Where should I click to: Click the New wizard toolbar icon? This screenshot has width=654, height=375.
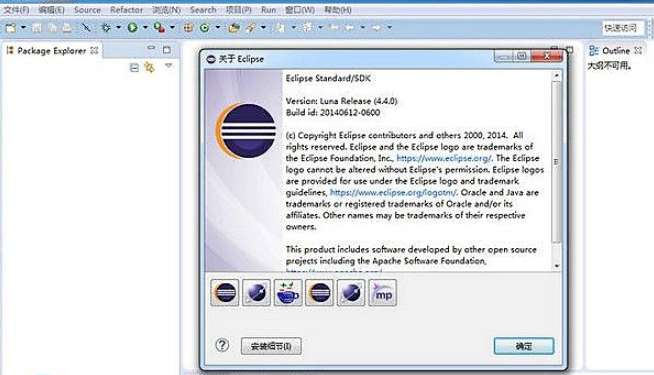(10, 28)
